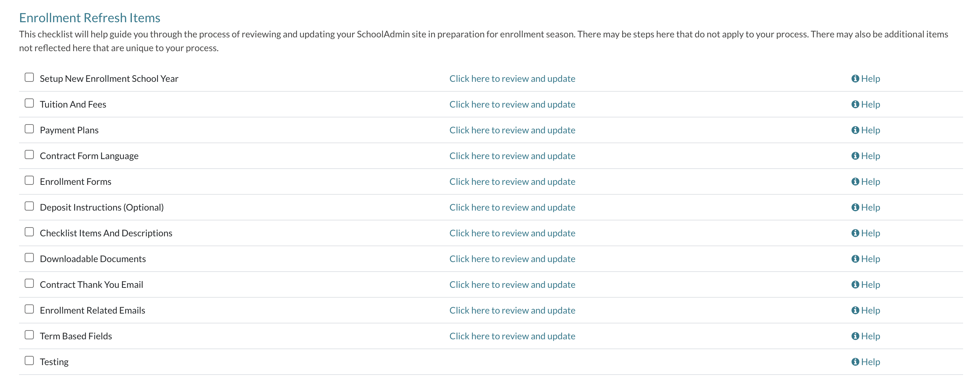Click Help icon for Downloadable Documents
The width and height of the screenshot is (980, 388).
point(855,259)
